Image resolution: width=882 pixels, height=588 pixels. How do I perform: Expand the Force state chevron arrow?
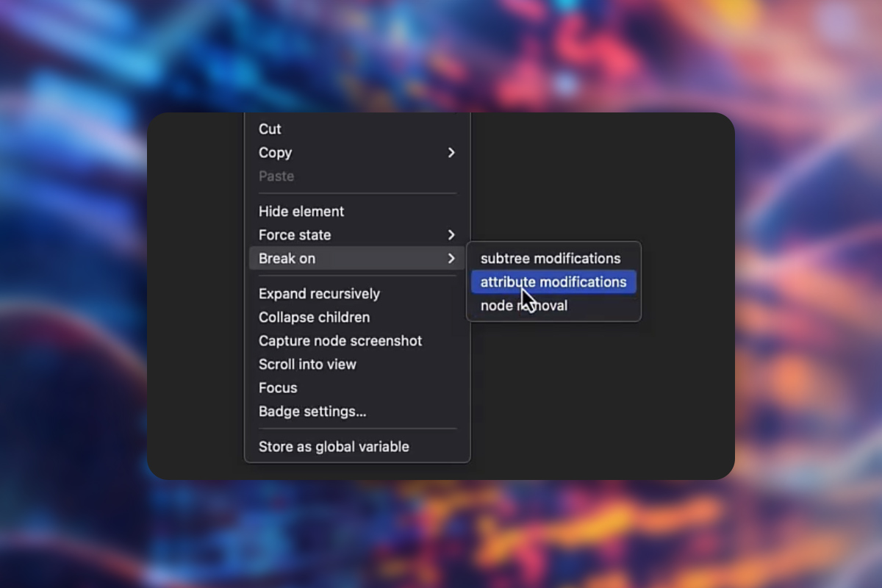[451, 234]
